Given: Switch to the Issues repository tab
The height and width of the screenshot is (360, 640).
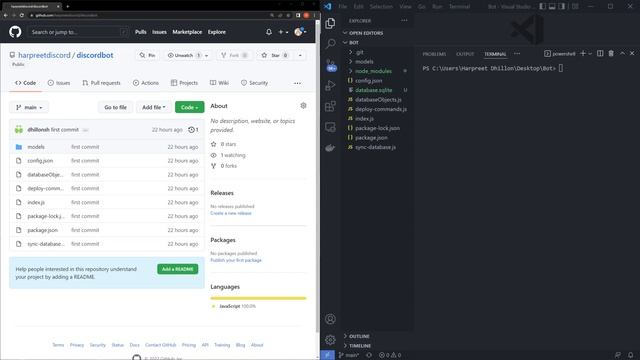Looking at the screenshot, I should pyautogui.click(x=59, y=83).
